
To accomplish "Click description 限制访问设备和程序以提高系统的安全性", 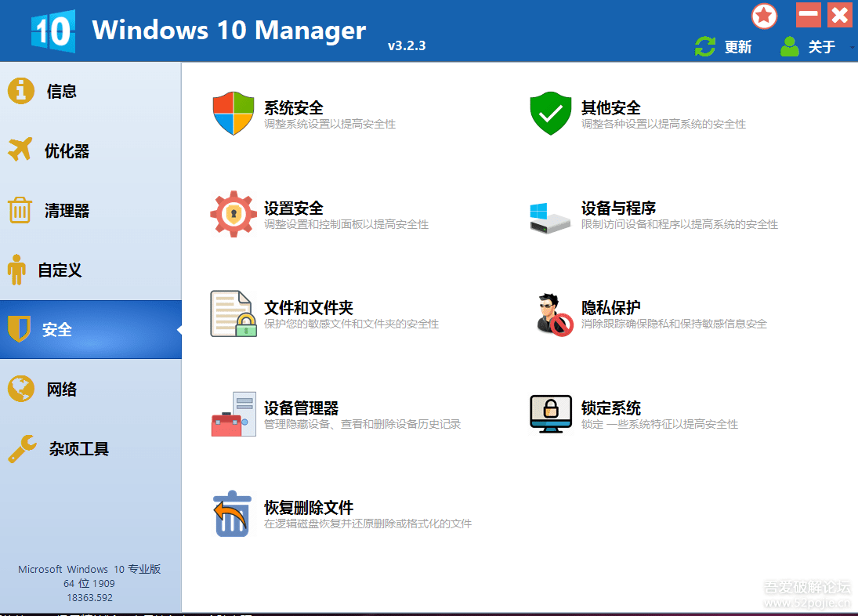I will point(679,224).
